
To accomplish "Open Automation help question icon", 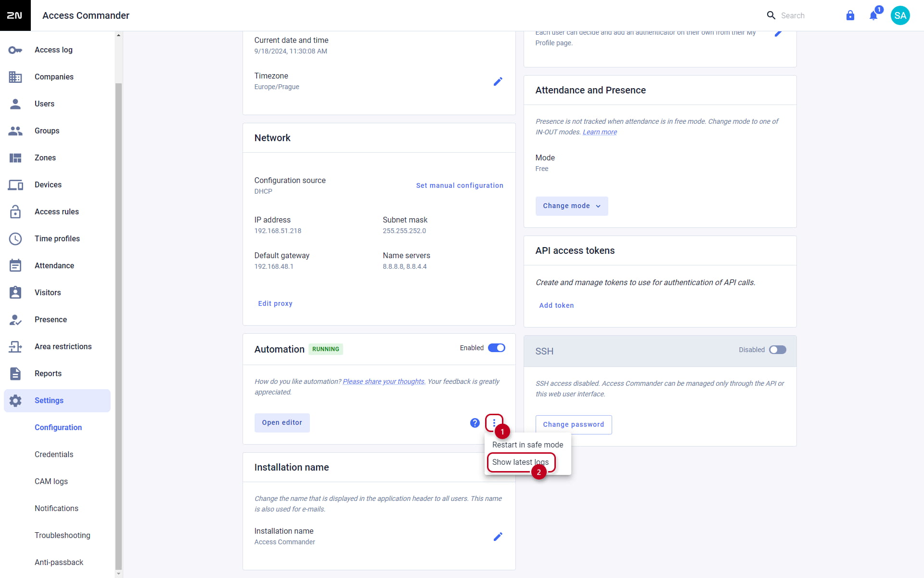I will coord(475,423).
